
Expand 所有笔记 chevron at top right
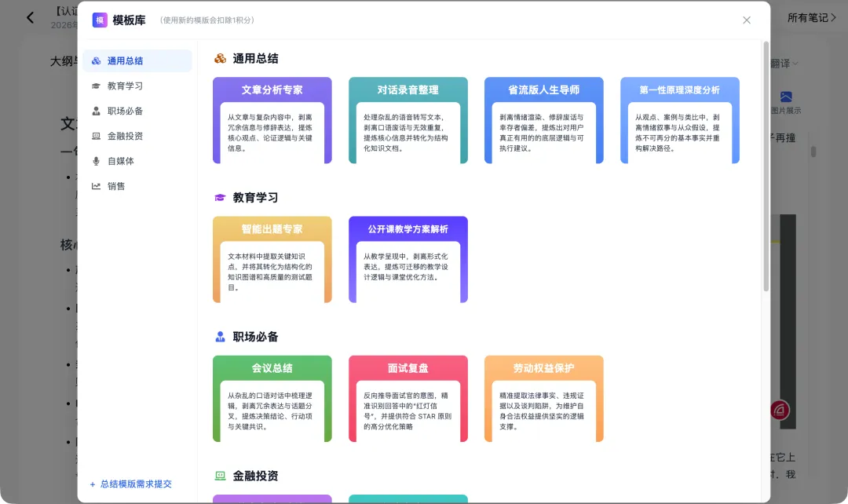pos(834,17)
